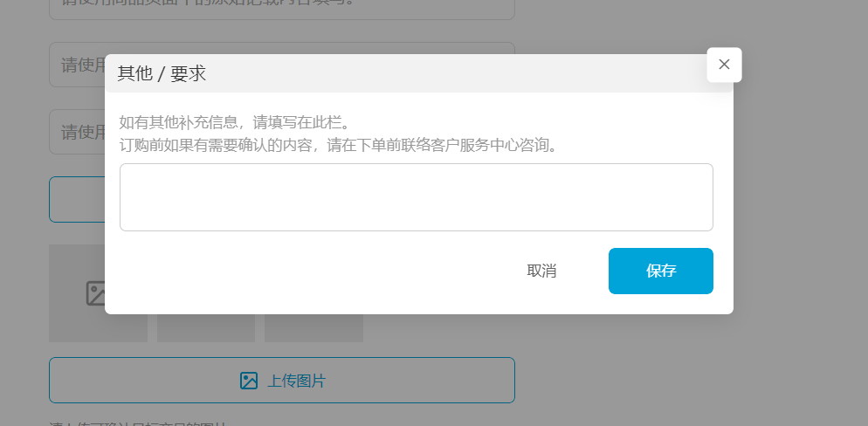The height and width of the screenshot is (426, 868).
Task: Click the 保存 button
Action: (660, 271)
